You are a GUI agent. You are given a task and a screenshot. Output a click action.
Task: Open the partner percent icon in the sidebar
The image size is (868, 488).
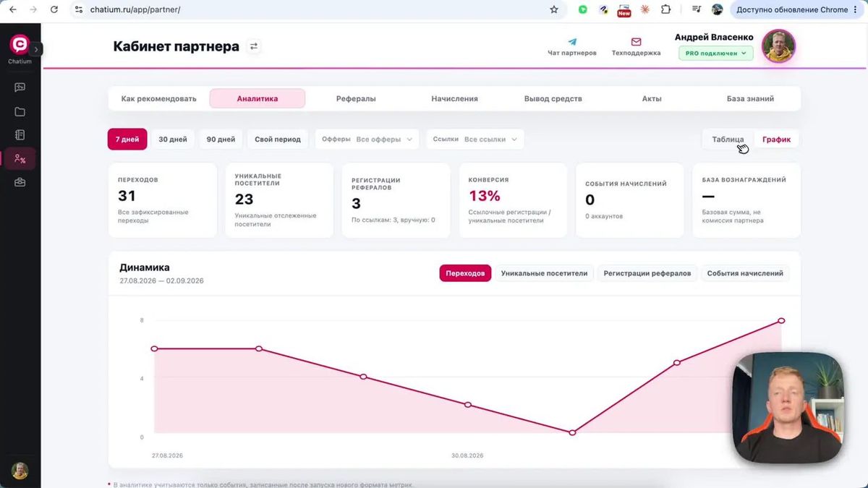20,159
